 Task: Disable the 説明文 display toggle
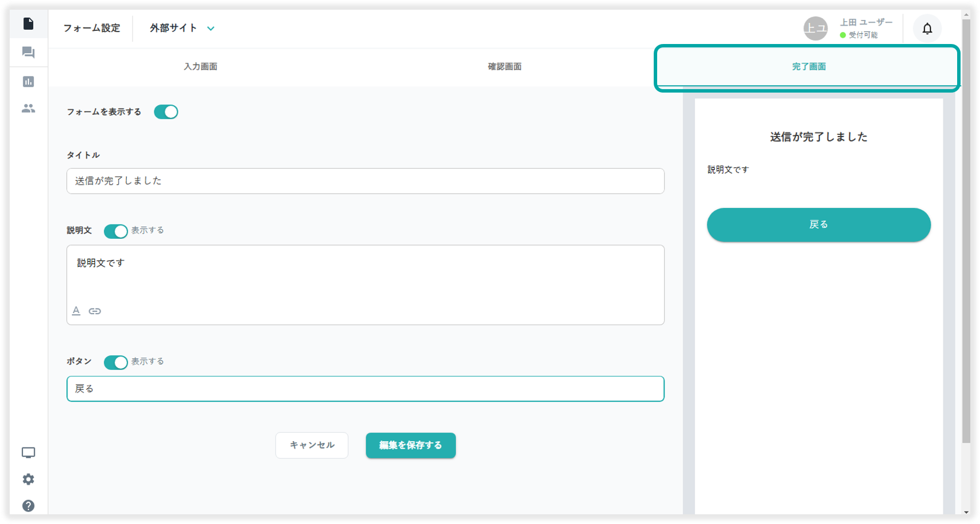(115, 231)
